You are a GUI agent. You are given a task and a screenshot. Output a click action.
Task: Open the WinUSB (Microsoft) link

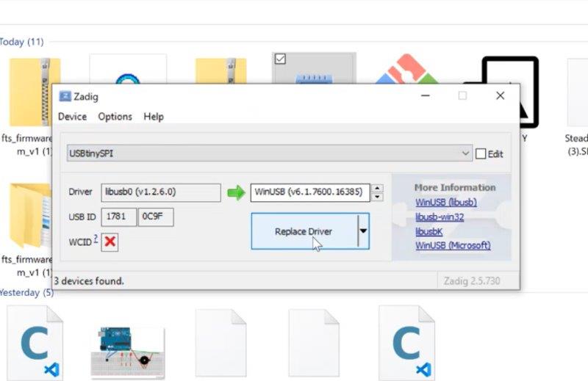(453, 245)
